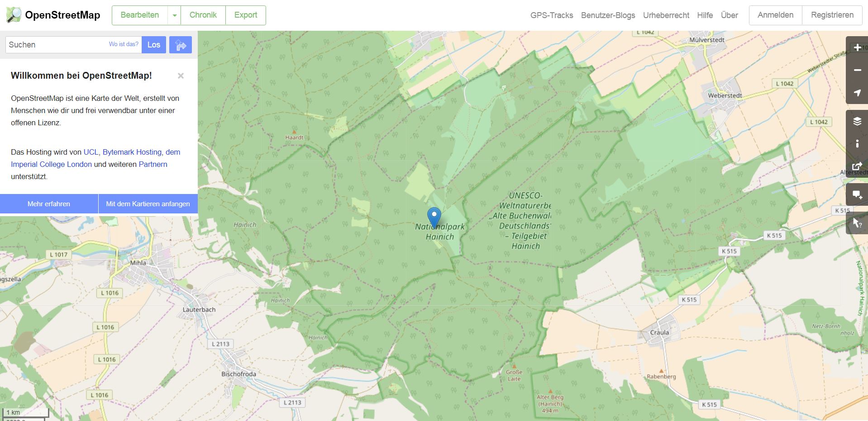Close the welcome message panel
Viewport: 868px width, 421px height.
click(181, 76)
